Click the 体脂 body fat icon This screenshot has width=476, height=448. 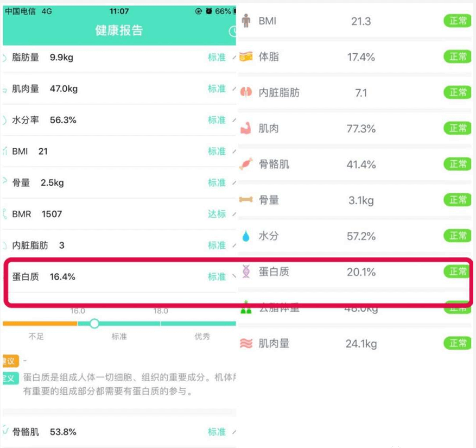pos(246,57)
